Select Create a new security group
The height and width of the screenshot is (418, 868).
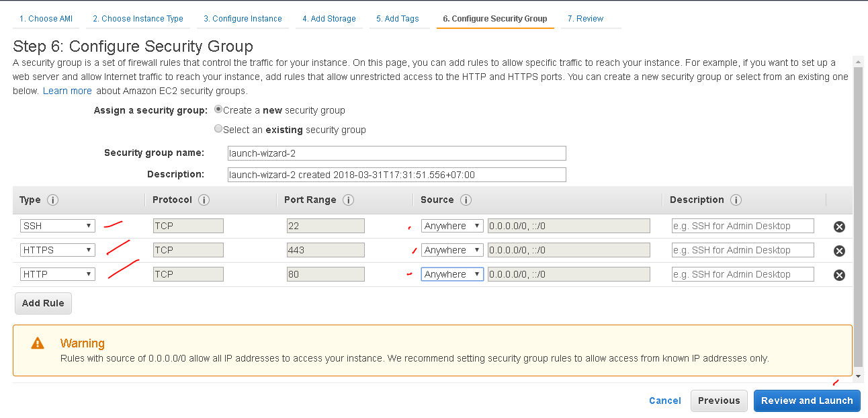tap(218, 110)
